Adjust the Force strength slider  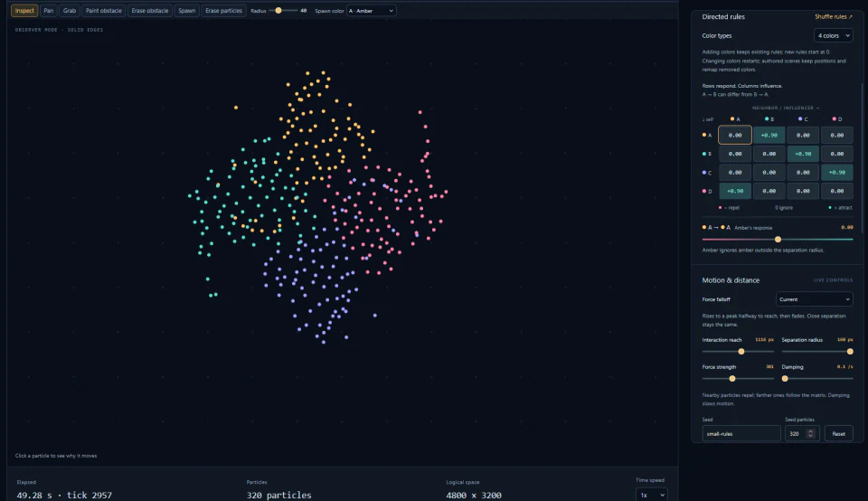click(738, 379)
